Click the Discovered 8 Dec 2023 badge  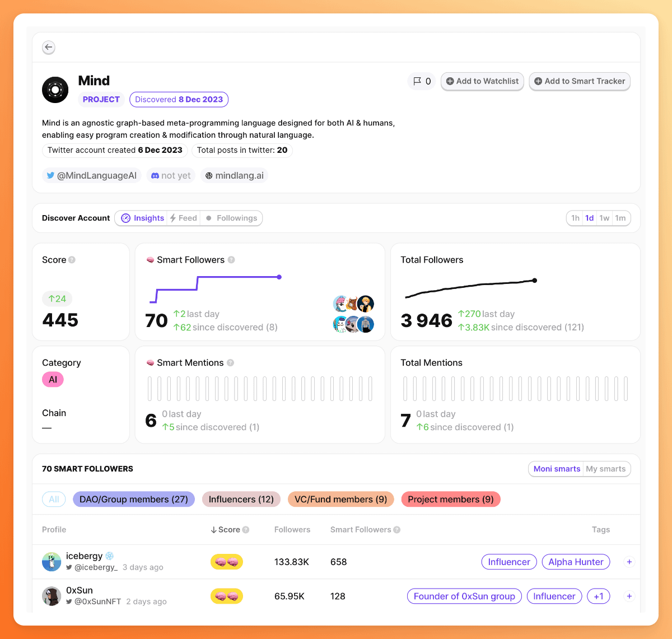(x=179, y=99)
